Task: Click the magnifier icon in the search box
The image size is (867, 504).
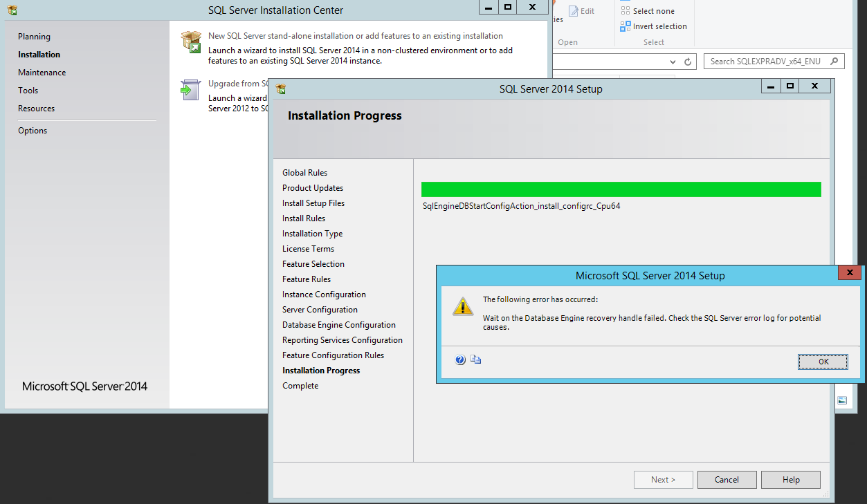Action: (x=834, y=62)
